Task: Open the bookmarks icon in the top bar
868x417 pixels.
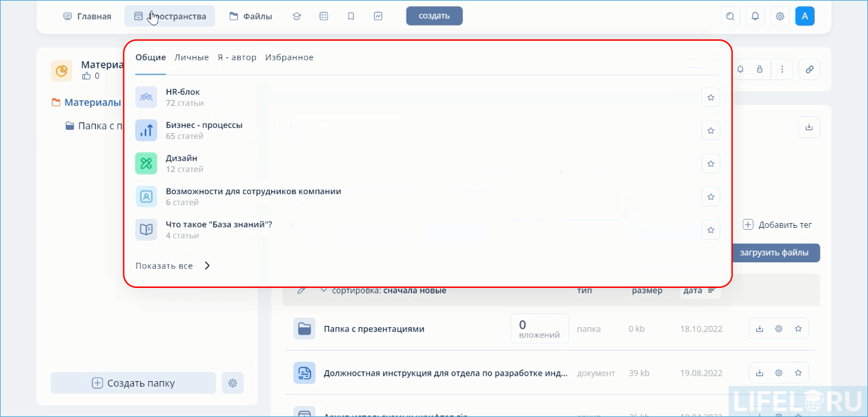Action: [351, 15]
